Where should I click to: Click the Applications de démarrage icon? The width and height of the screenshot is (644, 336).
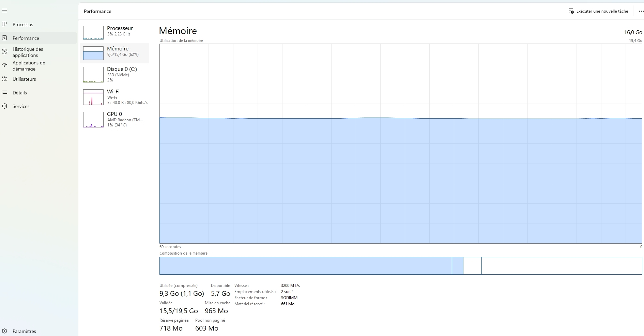[x=4, y=65]
